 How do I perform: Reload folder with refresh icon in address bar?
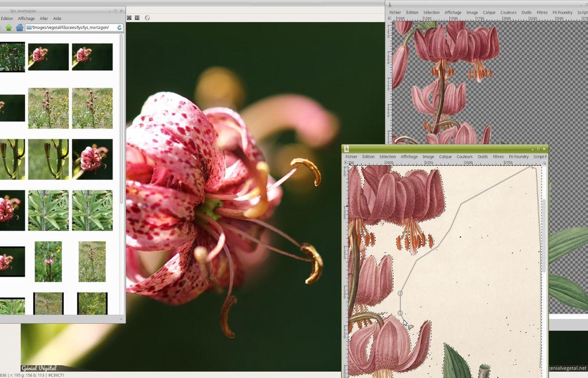[119, 28]
